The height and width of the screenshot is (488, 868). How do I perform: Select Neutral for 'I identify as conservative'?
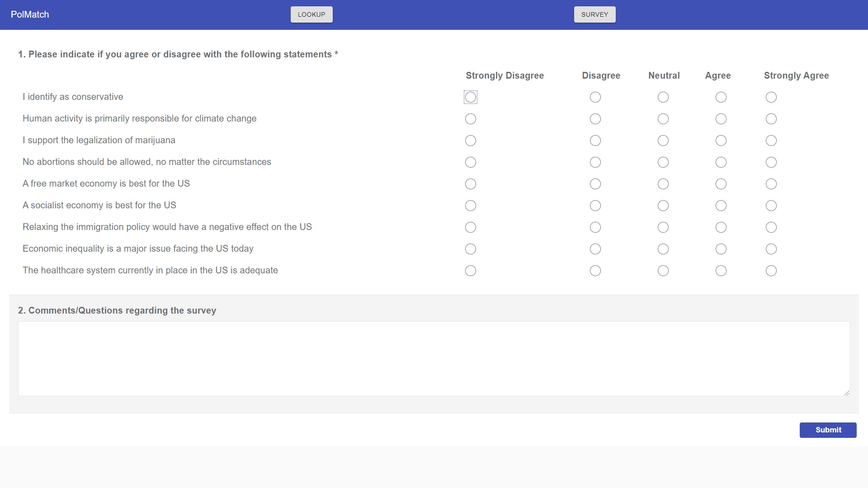(663, 97)
